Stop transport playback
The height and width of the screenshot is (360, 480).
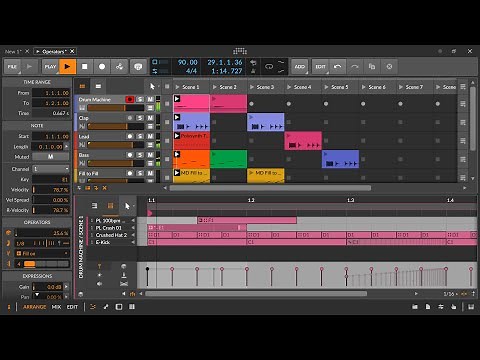coord(85,66)
